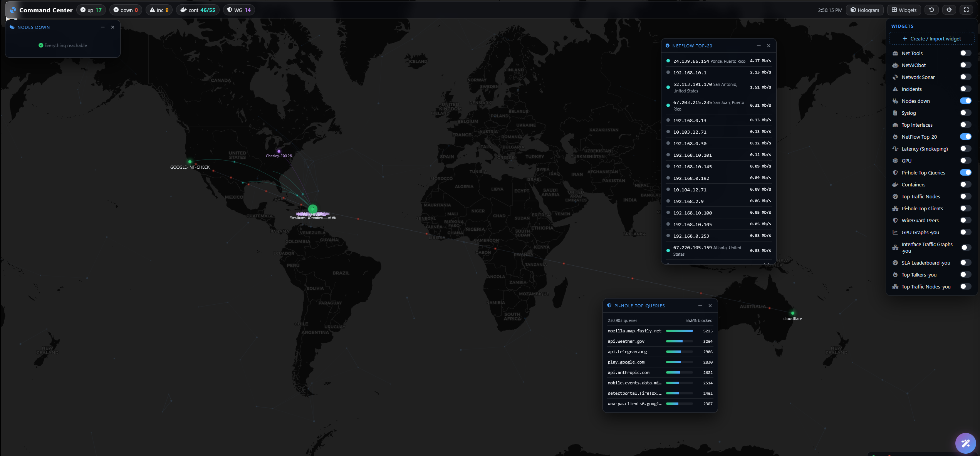980x456 pixels.
Task: Collapse the Pi-hole Top Queries widget
Action: point(700,306)
